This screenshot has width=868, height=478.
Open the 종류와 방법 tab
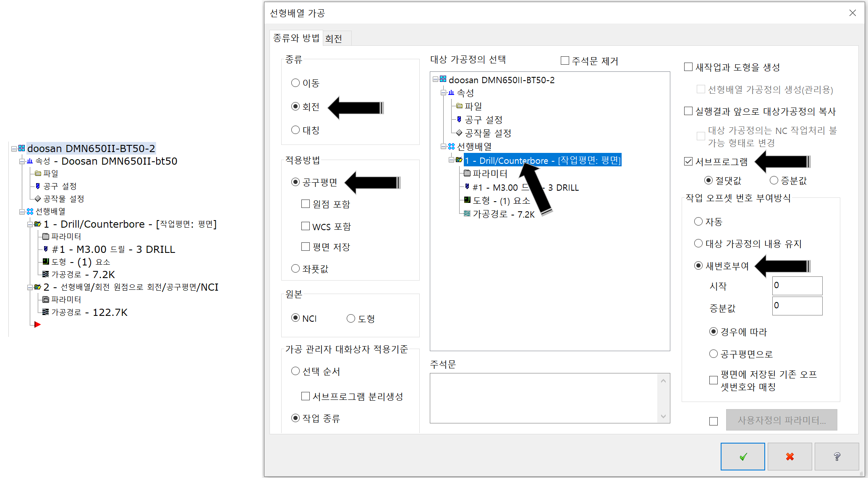tap(296, 38)
